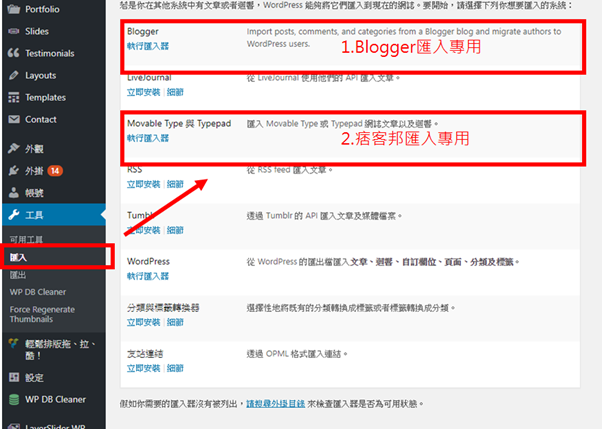Click the Blogger importer title
The height and width of the screenshot is (429, 602).
point(142,31)
